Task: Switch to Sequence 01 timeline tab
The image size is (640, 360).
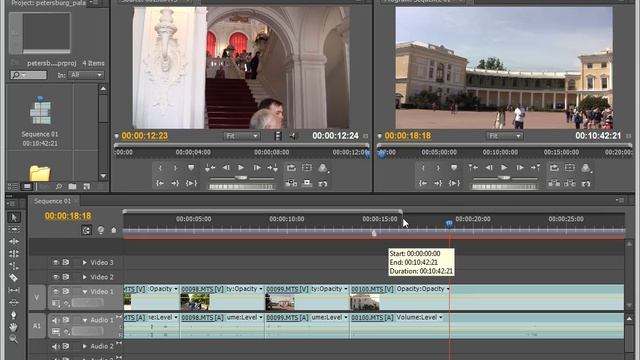Action: pyautogui.click(x=53, y=201)
